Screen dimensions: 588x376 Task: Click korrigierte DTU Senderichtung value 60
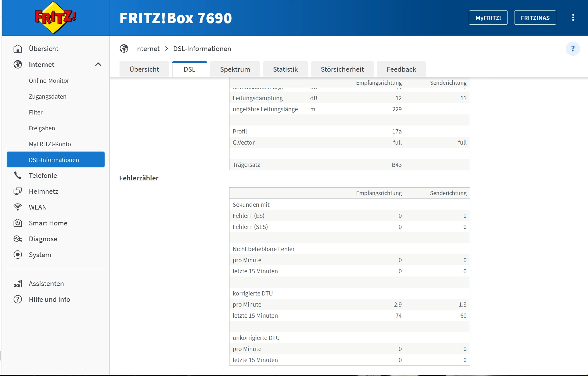[463, 315]
